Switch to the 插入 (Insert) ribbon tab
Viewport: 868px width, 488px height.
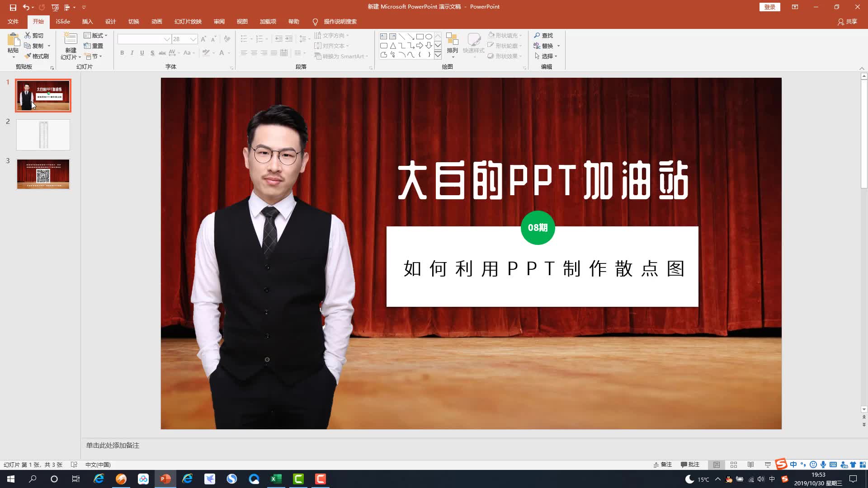tap(87, 21)
